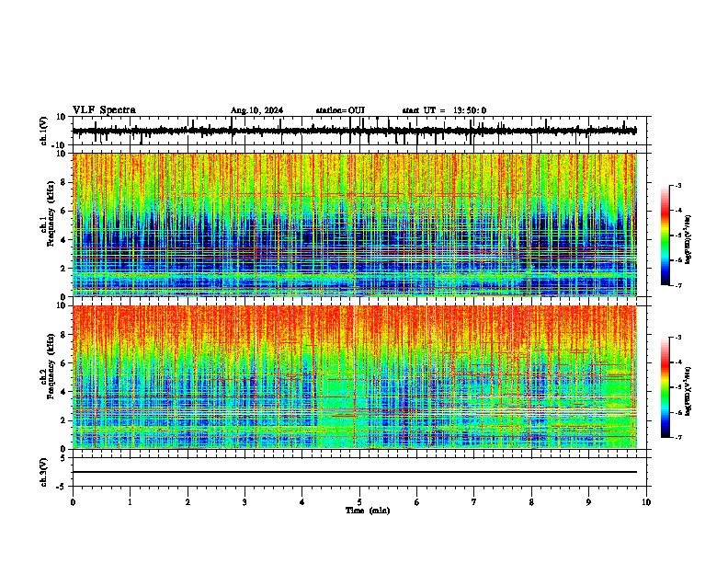Image resolution: width=728 pixels, height=563 pixels.
Task: Click time axis tick label "4"
Action: point(302,502)
